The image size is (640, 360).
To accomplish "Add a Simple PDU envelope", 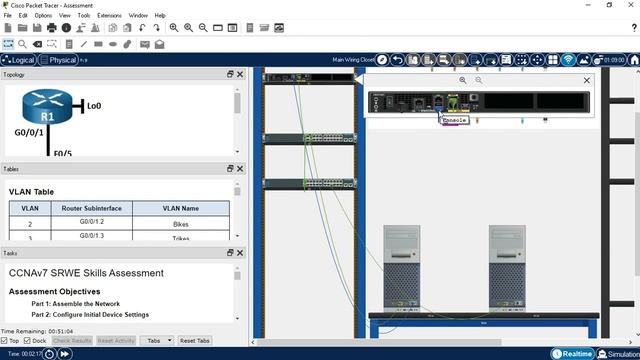I will tap(144, 44).
